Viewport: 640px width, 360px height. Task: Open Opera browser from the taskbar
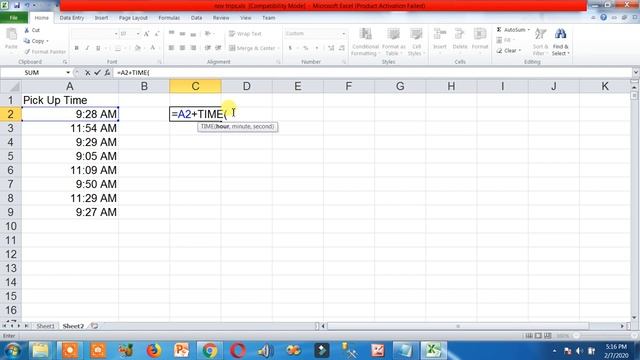coord(238,351)
